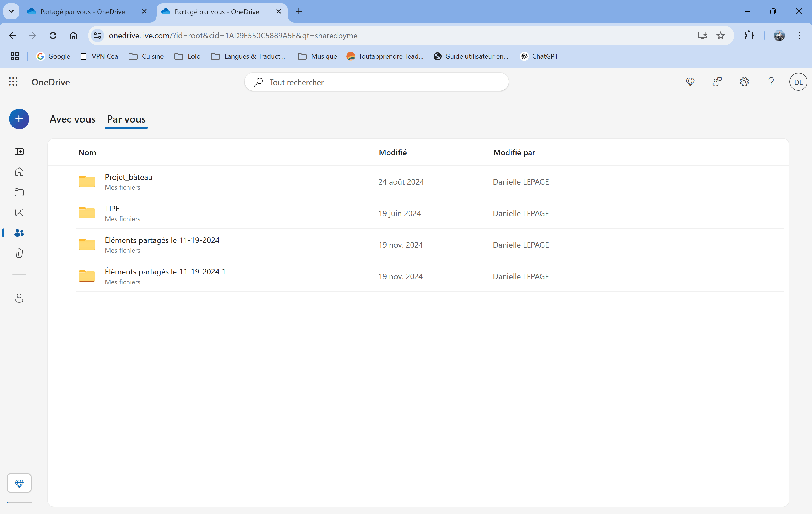Open the DL account avatar menu
Image resolution: width=812 pixels, height=514 pixels.
coord(798,82)
